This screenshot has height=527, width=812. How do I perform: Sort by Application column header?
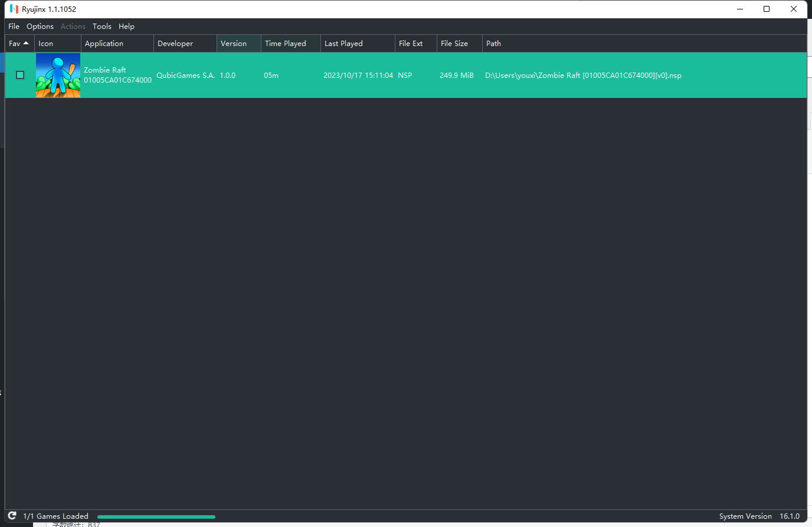pyautogui.click(x=117, y=44)
